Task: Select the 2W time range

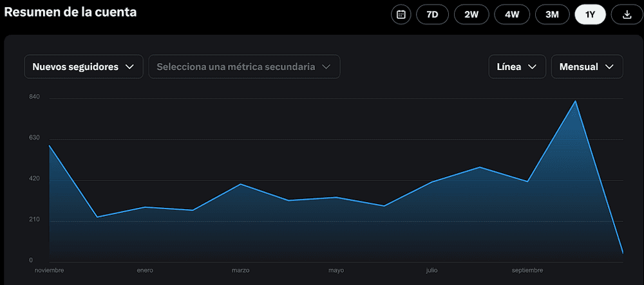Action: pyautogui.click(x=471, y=15)
